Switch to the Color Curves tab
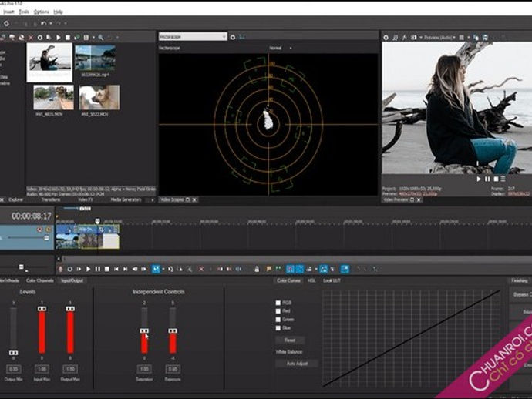532x399 pixels. pyautogui.click(x=288, y=280)
